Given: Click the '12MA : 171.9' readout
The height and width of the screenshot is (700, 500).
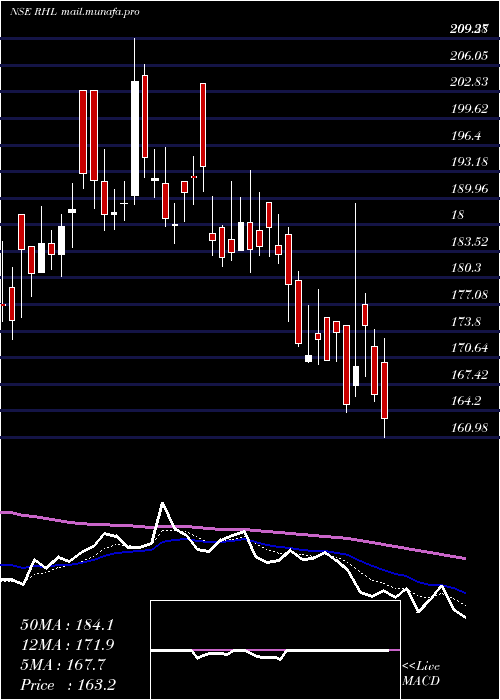Looking at the screenshot, I should click(67, 645).
